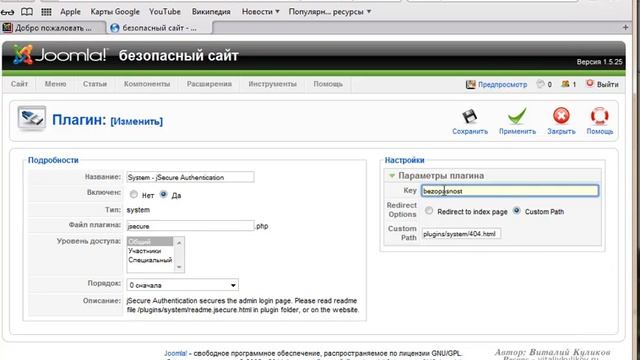Image resolution: width=640 pixels, height=360 pixels.
Task: Open the Помощь menu in menubar
Action: click(328, 84)
